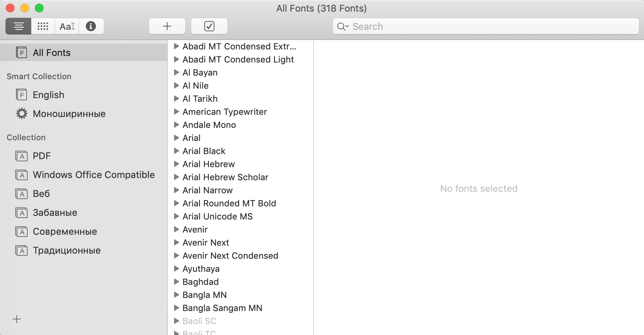Expand the Andale Mono family
The image size is (644, 335).
(177, 125)
